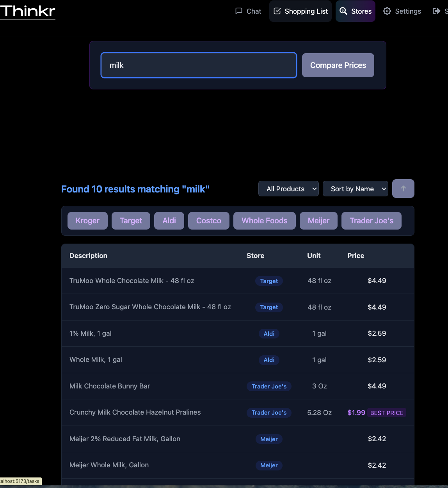The height and width of the screenshot is (488, 448).
Task: Open the Shopping List tab
Action: pyautogui.click(x=300, y=11)
